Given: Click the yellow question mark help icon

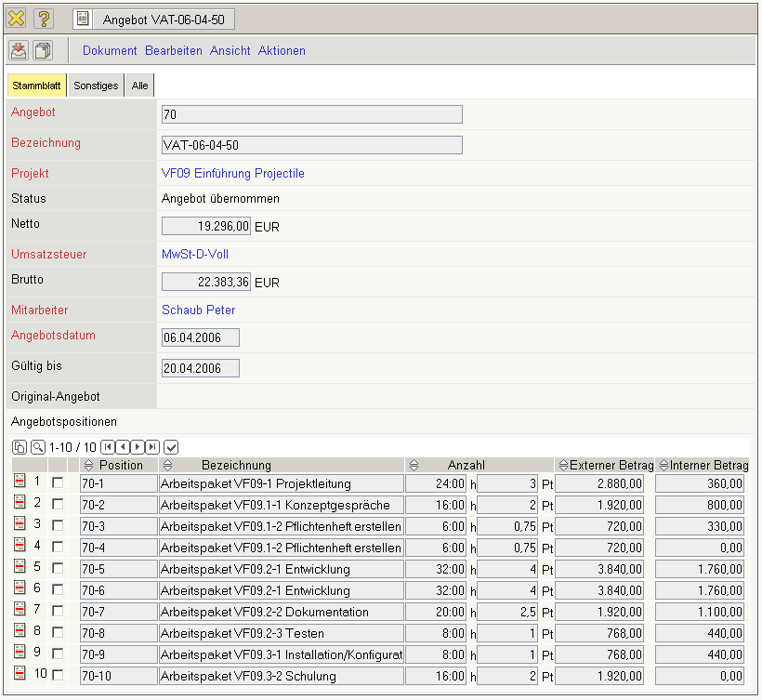Looking at the screenshot, I should (x=44, y=19).
